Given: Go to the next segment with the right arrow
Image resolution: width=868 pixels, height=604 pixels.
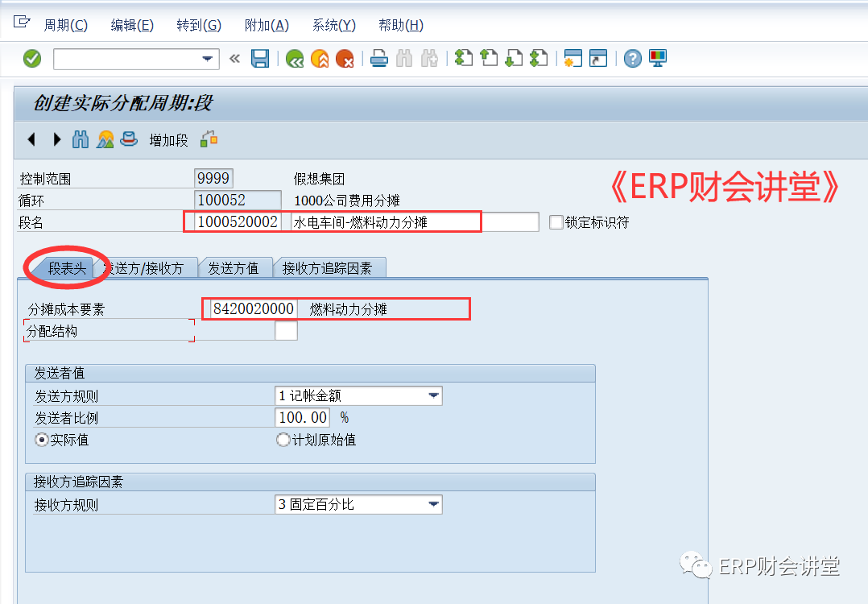Looking at the screenshot, I should 56,139.
